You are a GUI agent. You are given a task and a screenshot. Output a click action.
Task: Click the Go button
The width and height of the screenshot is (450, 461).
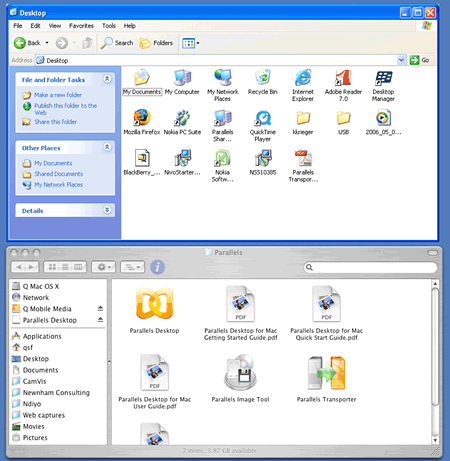click(419, 60)
